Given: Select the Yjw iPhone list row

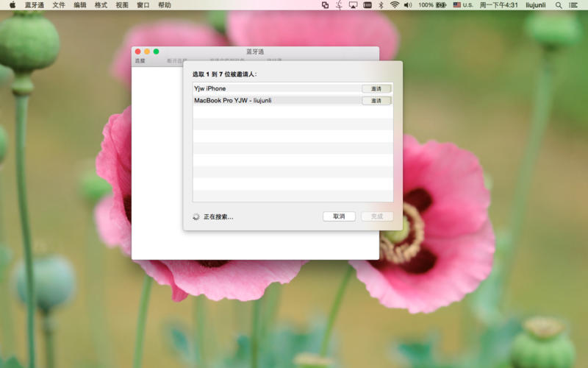Looking at the screenshot, I should pyautogui.click(x=272, y=88).
